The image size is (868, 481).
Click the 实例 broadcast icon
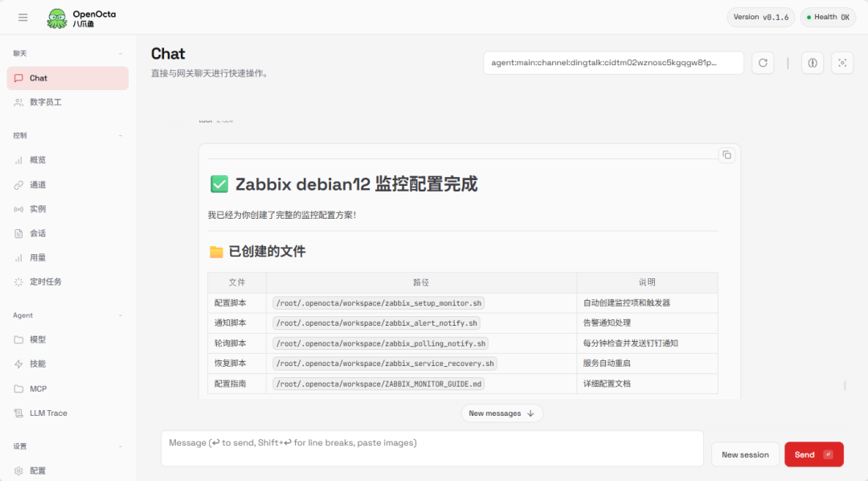(18, 209)
